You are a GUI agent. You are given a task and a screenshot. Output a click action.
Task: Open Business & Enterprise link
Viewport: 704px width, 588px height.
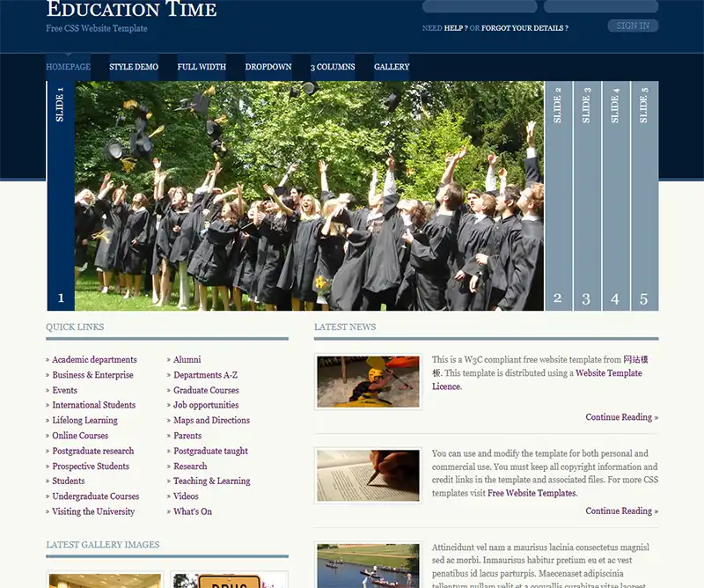[x=92, y=375]
